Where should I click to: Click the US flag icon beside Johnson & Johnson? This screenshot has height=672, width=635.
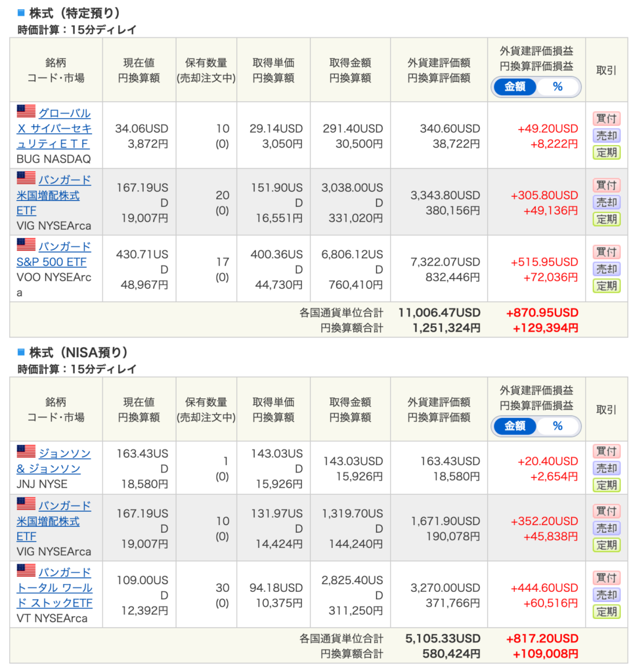(x=26, y=451)
